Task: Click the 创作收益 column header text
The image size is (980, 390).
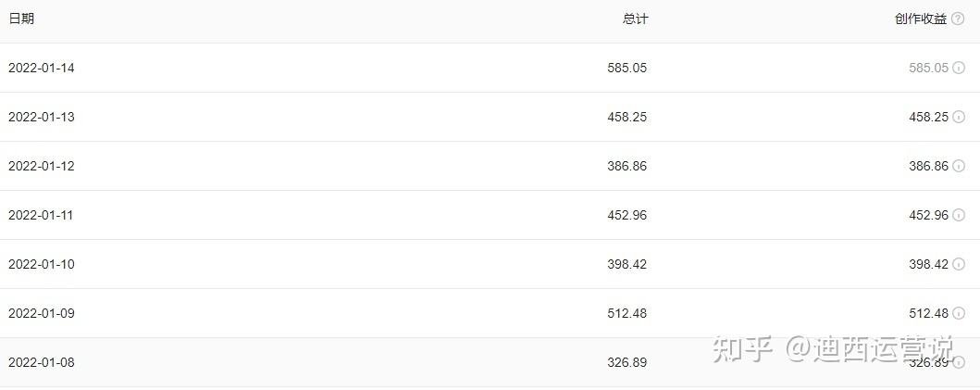Action: 921,19
